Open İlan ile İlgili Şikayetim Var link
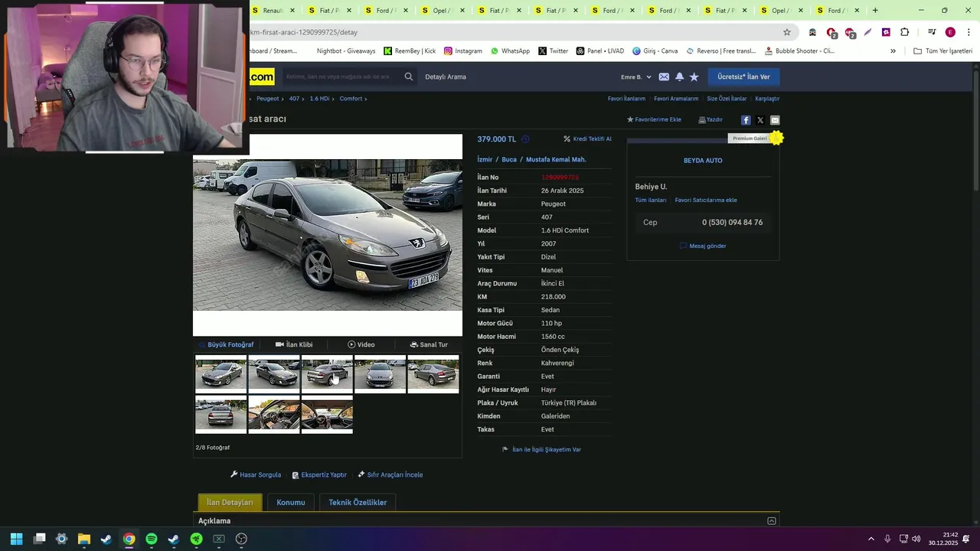The width and height of the screenshot is (980, 551). click(541, 449)
